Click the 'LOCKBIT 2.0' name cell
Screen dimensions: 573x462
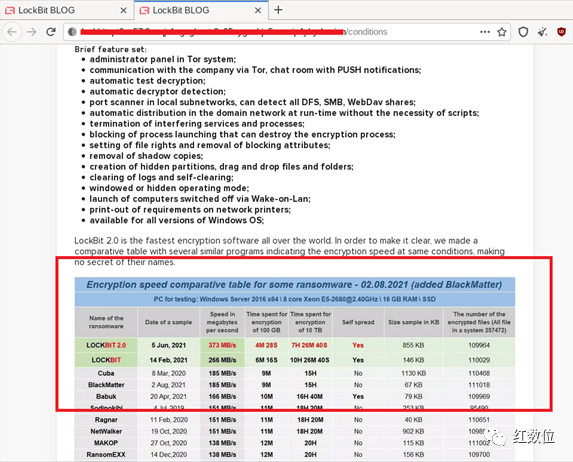click(106, 345)
